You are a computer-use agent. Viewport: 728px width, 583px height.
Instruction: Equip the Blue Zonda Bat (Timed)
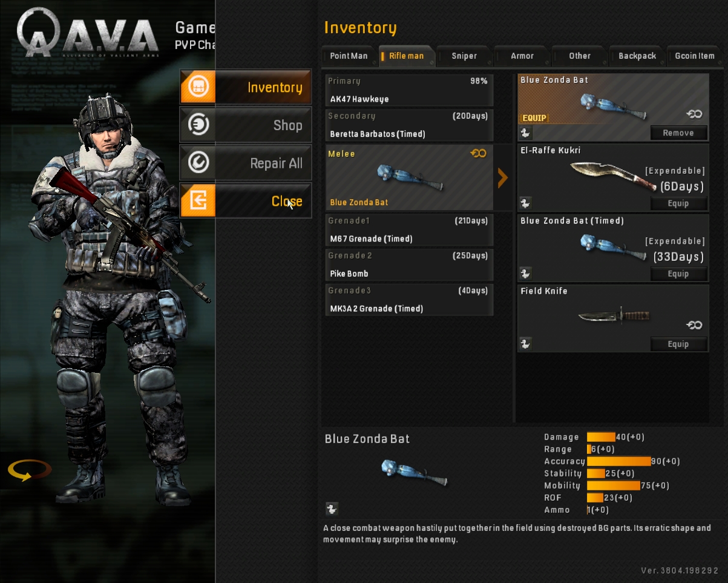point(678,274)
